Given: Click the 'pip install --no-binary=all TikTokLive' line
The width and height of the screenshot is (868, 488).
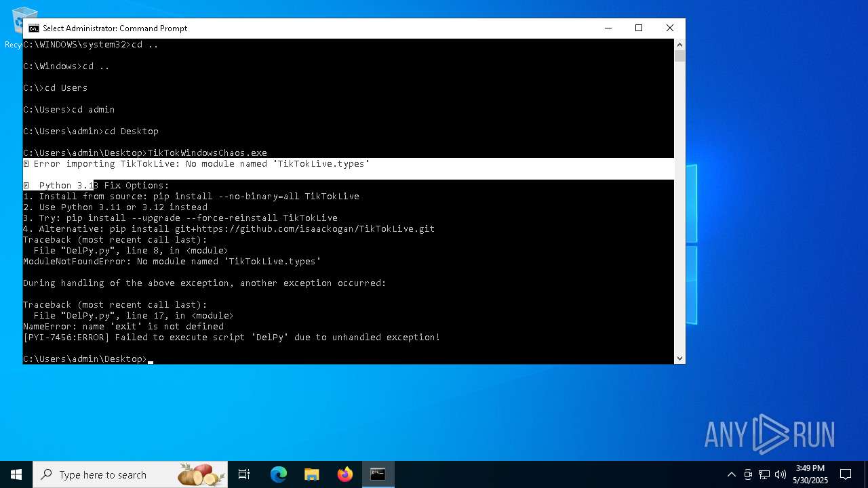Looking at the screenshot, I should [x=191, y=196].
